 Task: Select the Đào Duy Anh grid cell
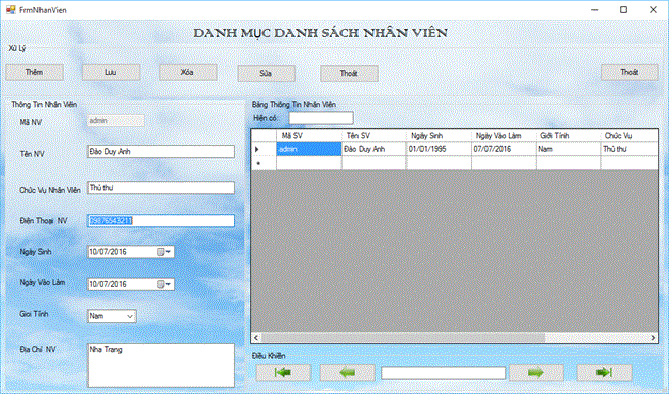click(x=374, y=149)
